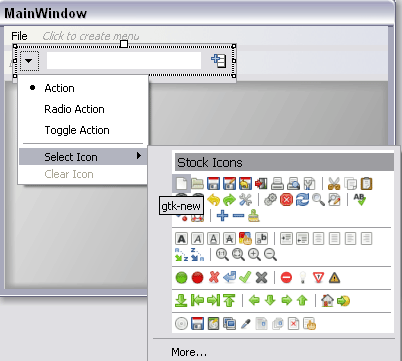Image resolution: width=402 pixels, height=361 pixels.
Task: Select the goto-bottom green arrow icon
Action: (x=181, y=301)
